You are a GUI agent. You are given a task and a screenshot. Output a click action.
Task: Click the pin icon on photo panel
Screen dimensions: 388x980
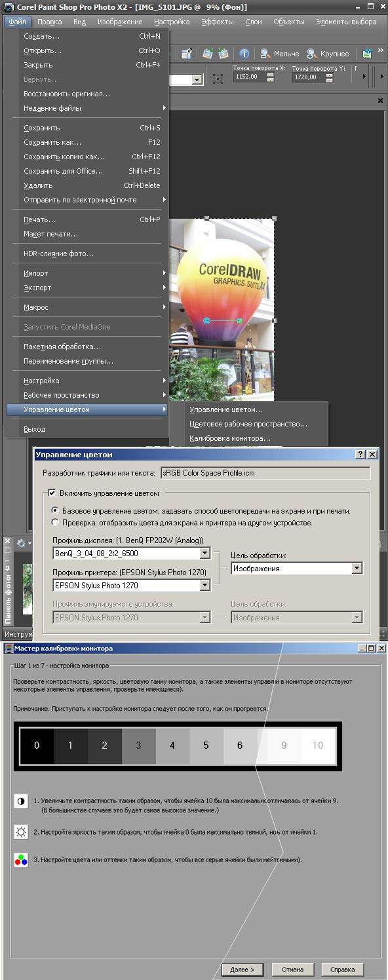point(7,567)
